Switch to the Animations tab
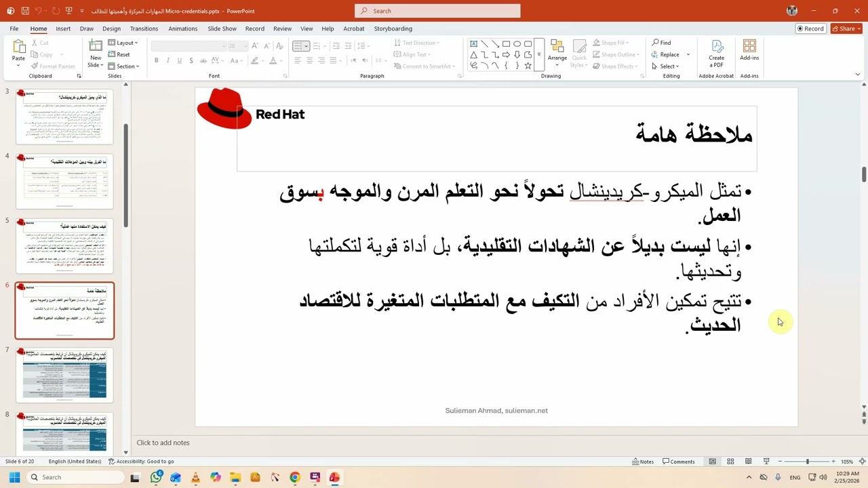Viewport: 868px width, 488px height. coord(183,28)
